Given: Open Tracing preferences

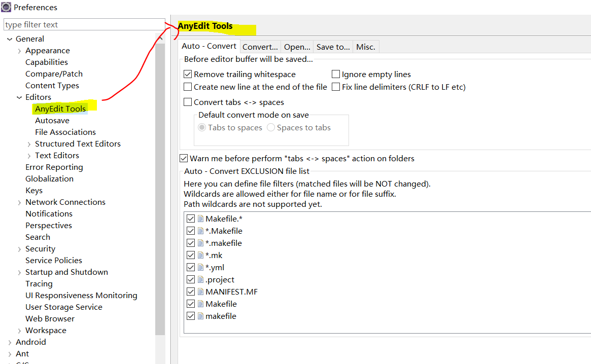Looking at the screenshot, I should pyautogui.click(x=39, y=284).
